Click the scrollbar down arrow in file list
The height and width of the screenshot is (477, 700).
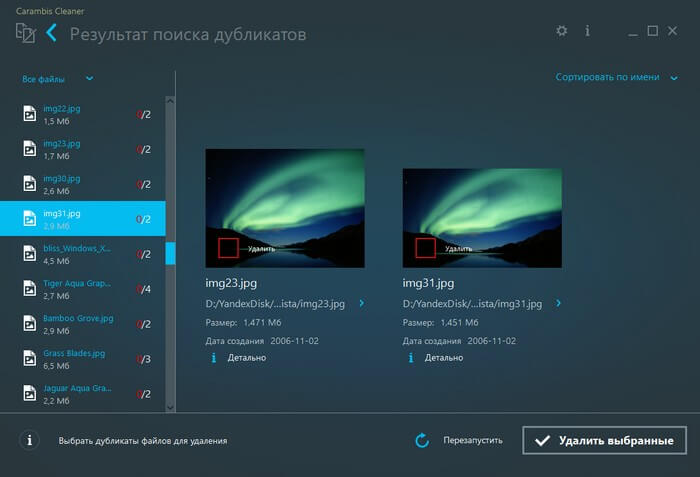[170, 407]
